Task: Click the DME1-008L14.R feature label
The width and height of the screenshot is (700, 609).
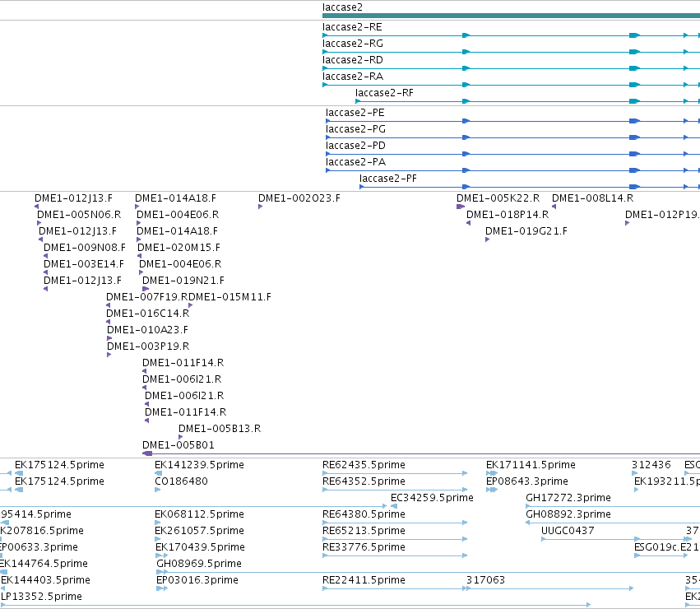Action: pos(592,198)
